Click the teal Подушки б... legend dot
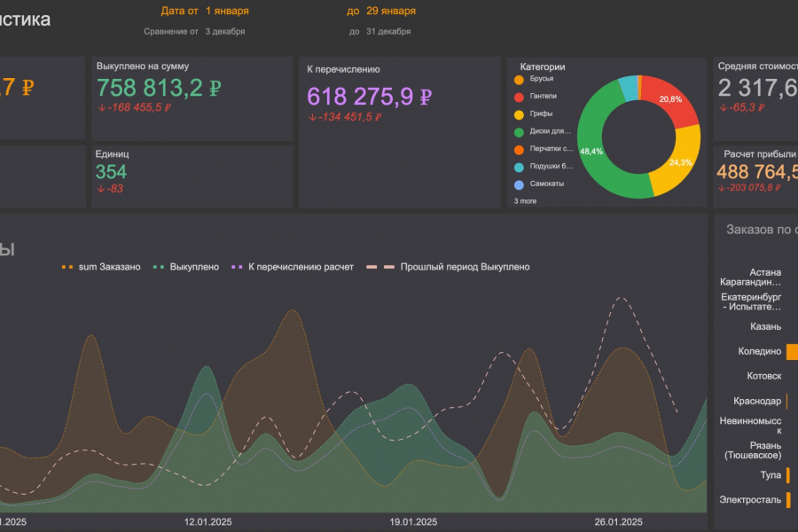 (x=519, y=168)
